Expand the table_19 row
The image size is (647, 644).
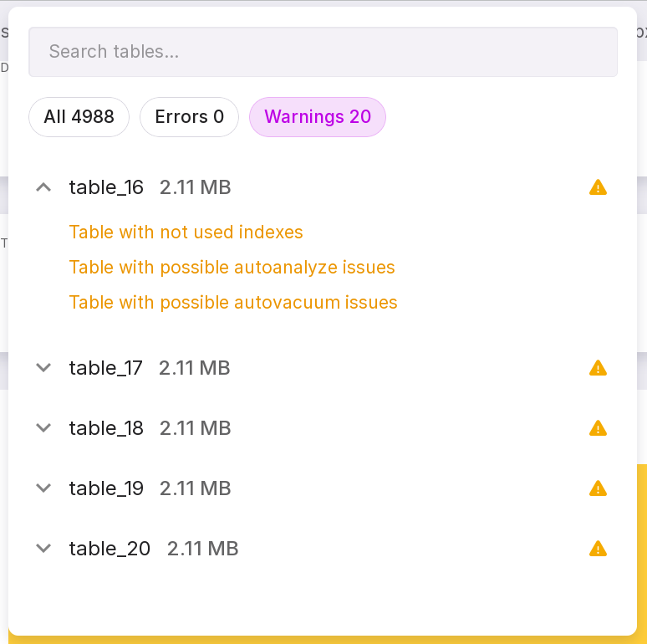44,488
